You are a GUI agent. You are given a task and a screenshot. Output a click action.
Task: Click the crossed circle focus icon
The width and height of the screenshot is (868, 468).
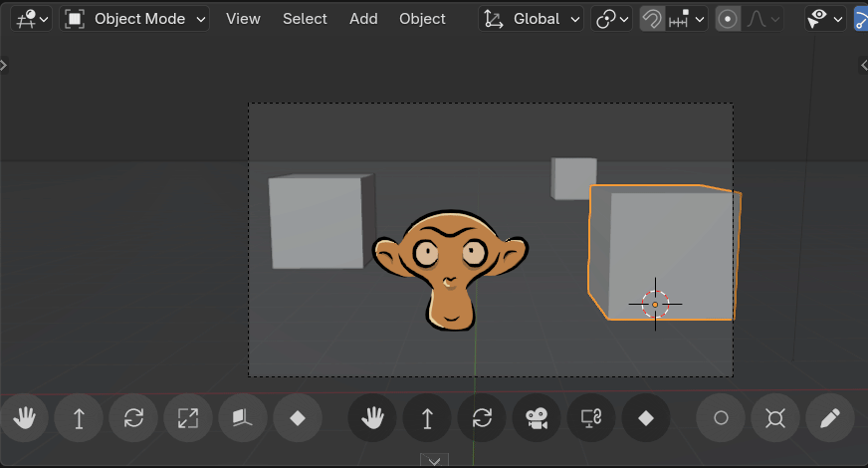[775, 417]
